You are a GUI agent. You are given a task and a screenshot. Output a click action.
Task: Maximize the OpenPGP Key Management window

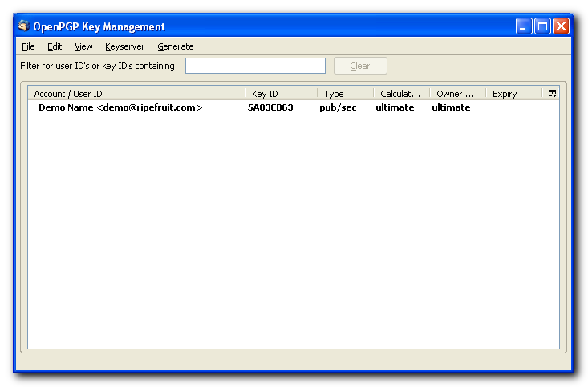pyautogui.click(x=542, y=26)
